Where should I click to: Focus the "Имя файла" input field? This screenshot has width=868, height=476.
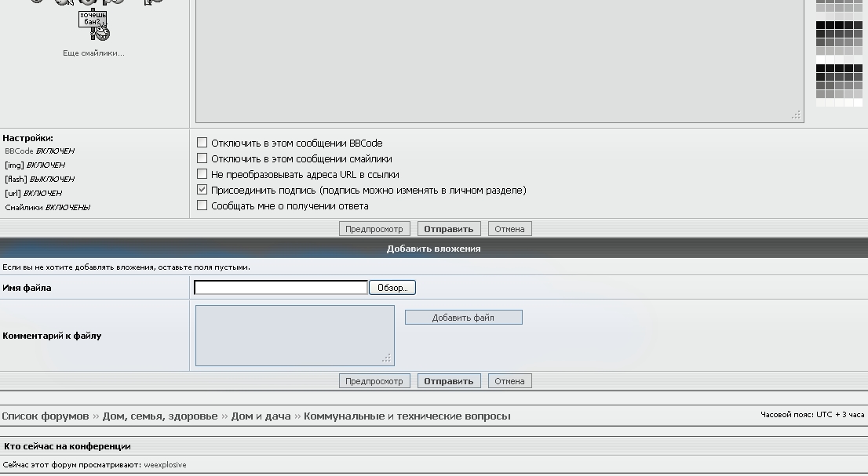pos(280,288)
